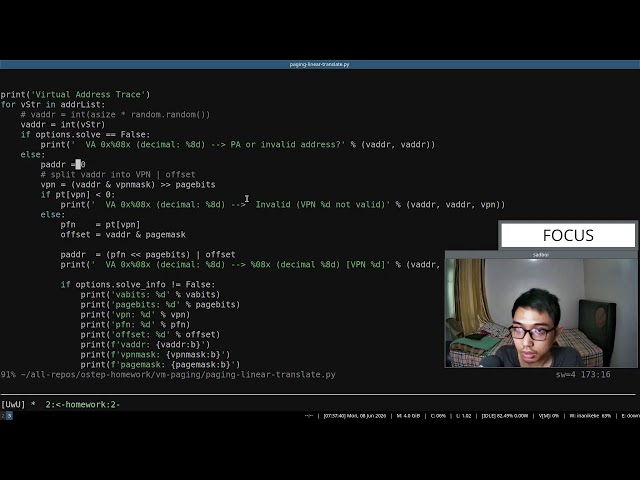The width and height of the screenshot is (640, 480).
Task: Click the line 'paddr = 0'
Action: tap(63, 164)
